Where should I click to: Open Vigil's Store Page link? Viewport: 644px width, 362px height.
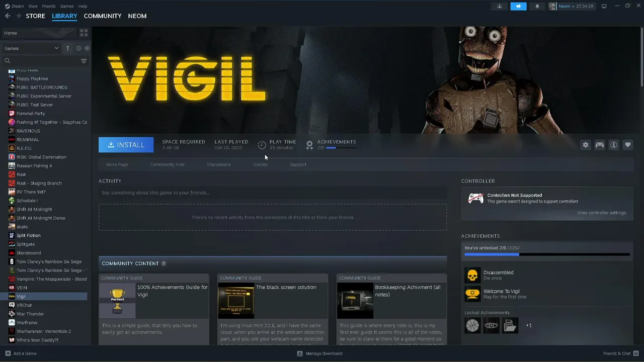tap(117, 164)
